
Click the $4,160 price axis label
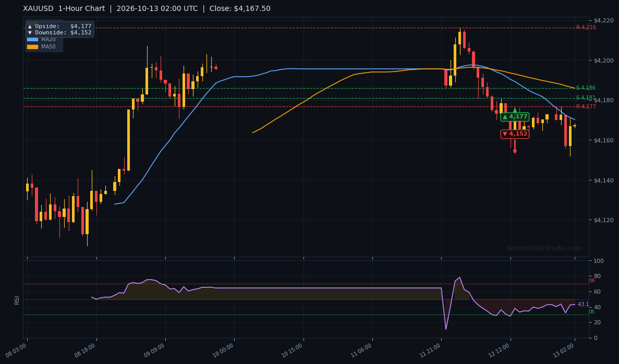[x=604, y=140]
